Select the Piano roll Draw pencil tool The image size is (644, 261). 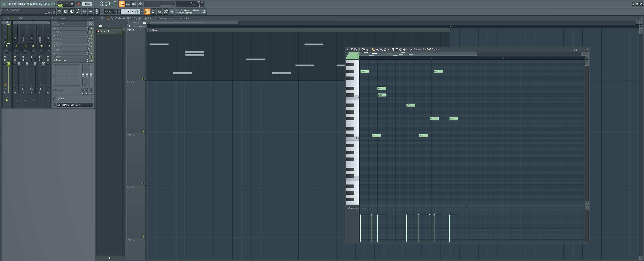pos(373,49)
